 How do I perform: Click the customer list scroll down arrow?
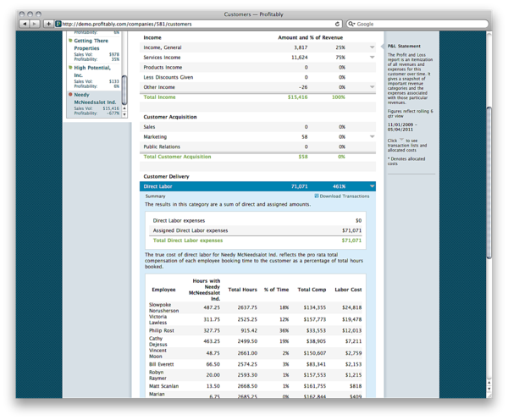pyautogui.click(x=124, y=114)
